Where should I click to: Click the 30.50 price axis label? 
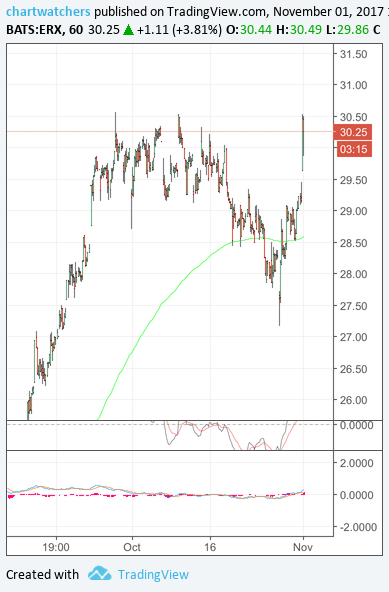point(353,117)
